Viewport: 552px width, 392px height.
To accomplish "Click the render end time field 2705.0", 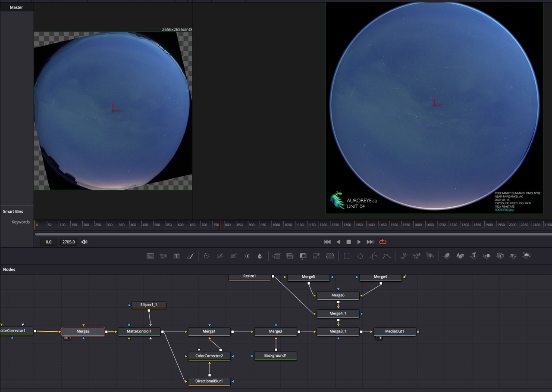I will [69, 242].
